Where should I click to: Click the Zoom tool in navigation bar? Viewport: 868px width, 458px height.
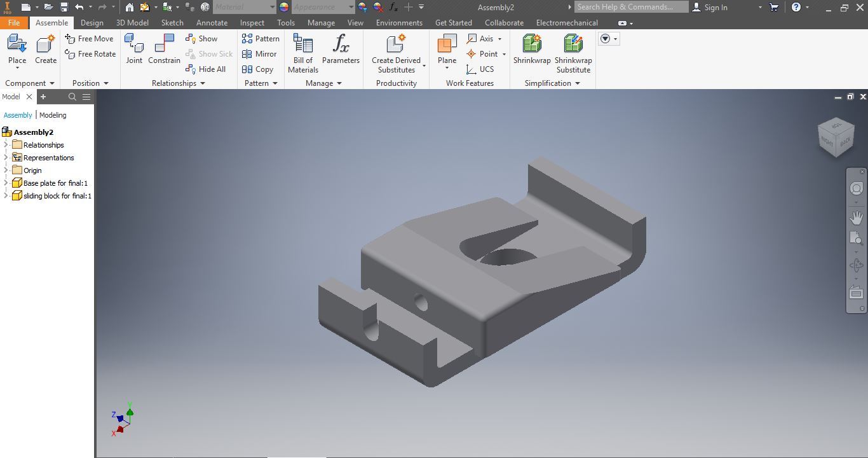click(857, 239)
